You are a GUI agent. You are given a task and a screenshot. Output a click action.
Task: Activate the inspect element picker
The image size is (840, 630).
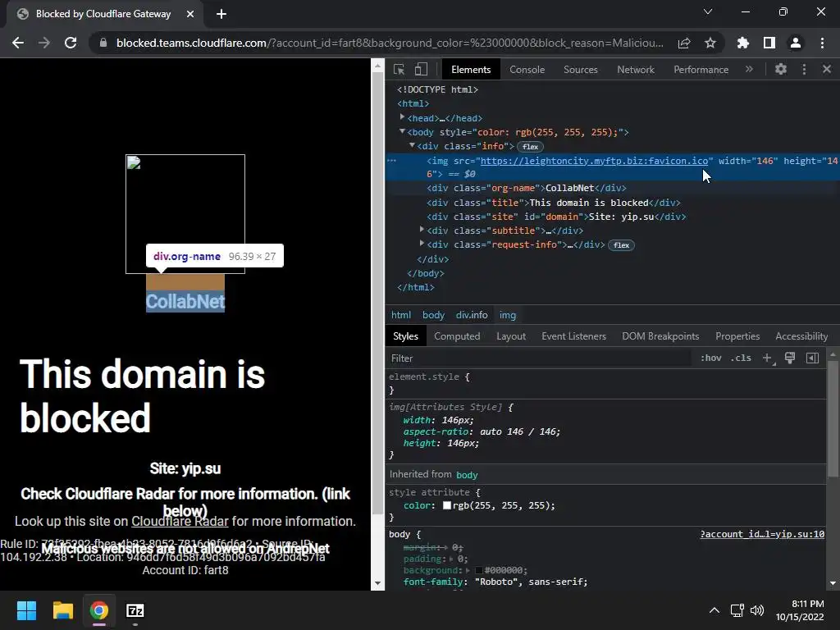[399, 69]
